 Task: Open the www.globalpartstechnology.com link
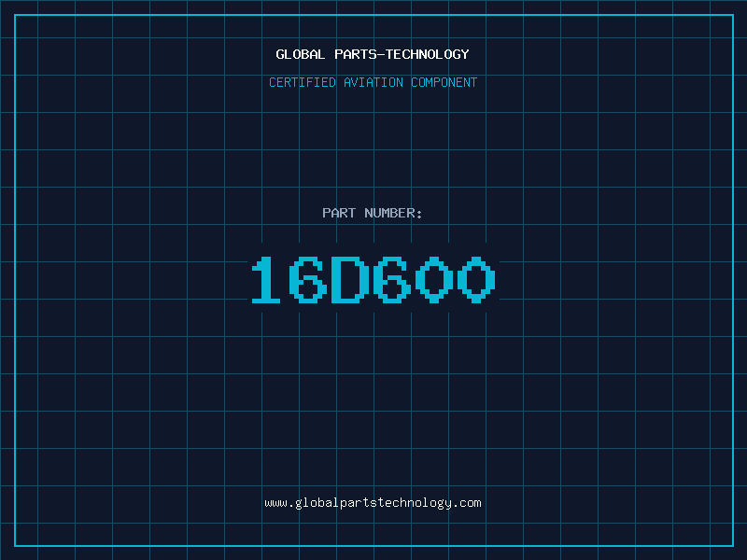pyautogui.click(x=373, y=503)
